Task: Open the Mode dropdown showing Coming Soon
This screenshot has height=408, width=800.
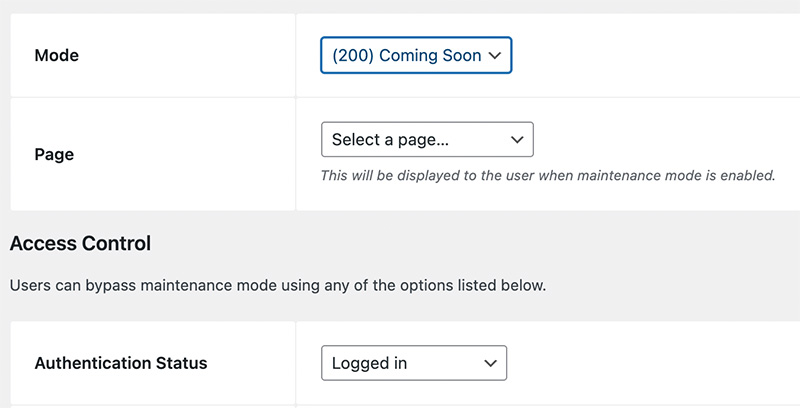Action: [x=416, y=55]
